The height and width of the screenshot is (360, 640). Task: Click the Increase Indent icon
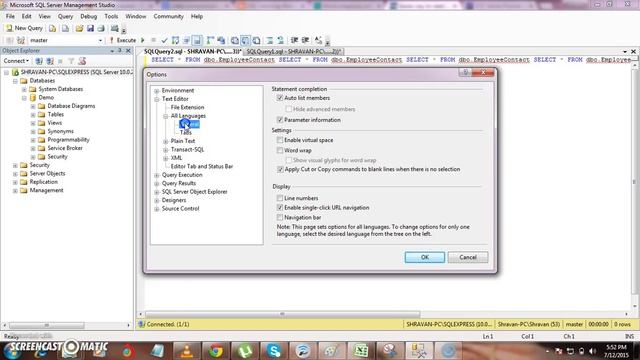(x=305, y=40)
